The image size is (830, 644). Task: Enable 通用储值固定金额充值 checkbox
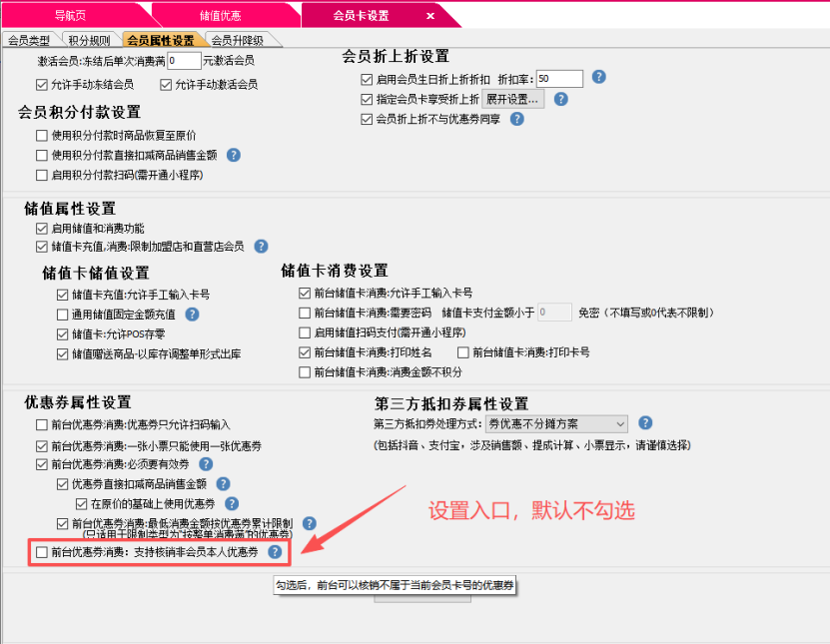(x=63, y=315)
